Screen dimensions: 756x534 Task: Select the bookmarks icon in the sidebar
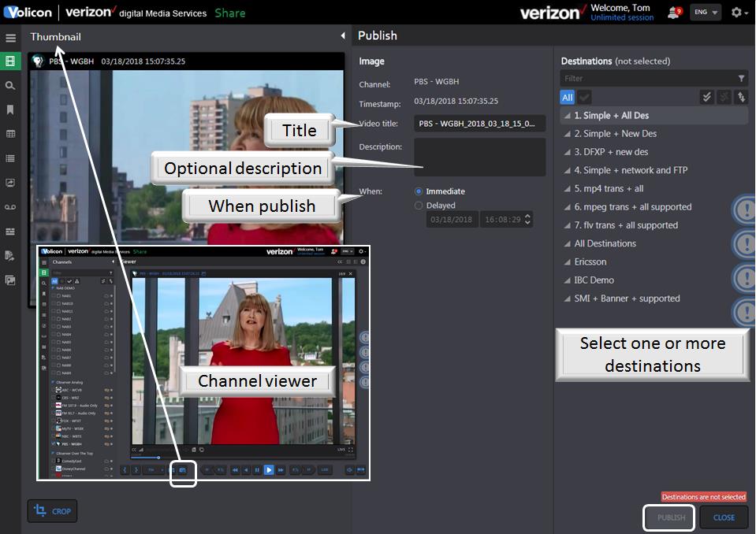[10, 109]
